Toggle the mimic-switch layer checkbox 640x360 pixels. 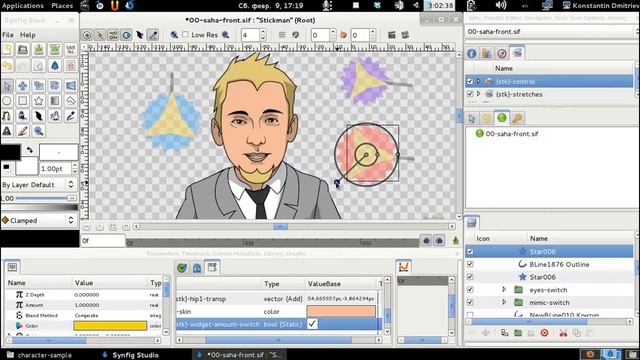(x=470, y=302)
